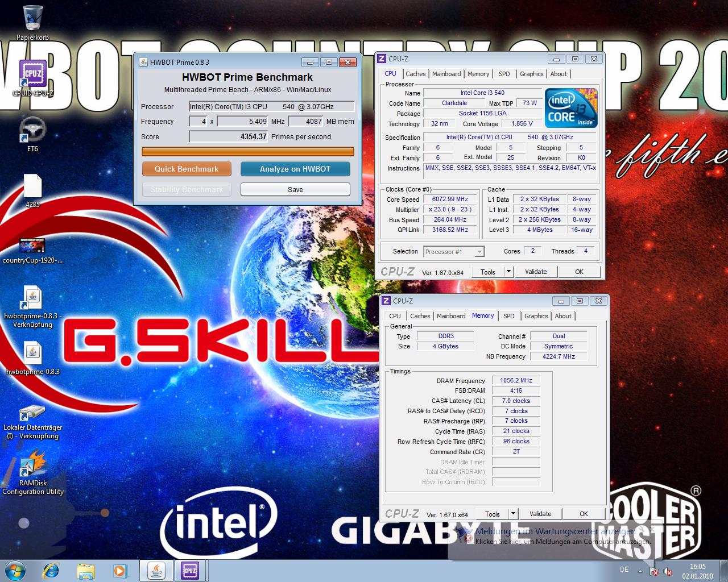This screenshot has width=728, height=582.
Task: Select the ET6 desktop shortcut icon
Action: 32,130
